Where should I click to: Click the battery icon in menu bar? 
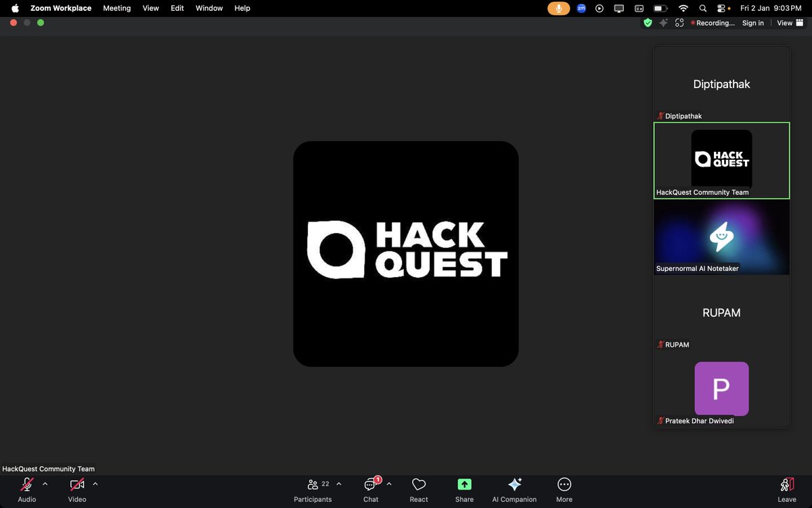coord(660,8)
